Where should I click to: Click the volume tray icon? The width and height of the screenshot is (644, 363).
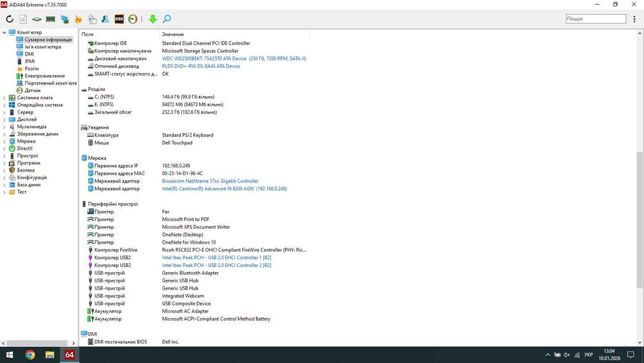click(567, 355)
